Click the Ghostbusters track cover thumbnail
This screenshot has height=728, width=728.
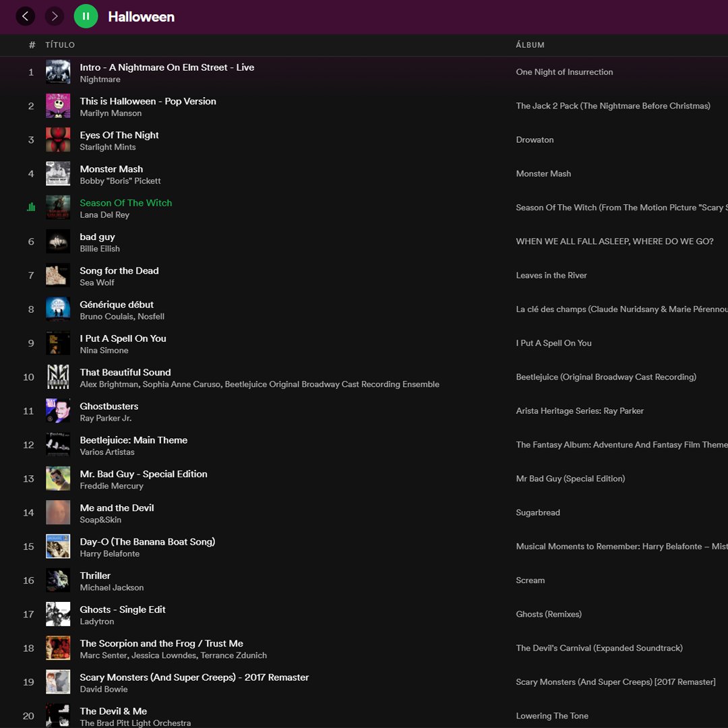click(58, 411)
